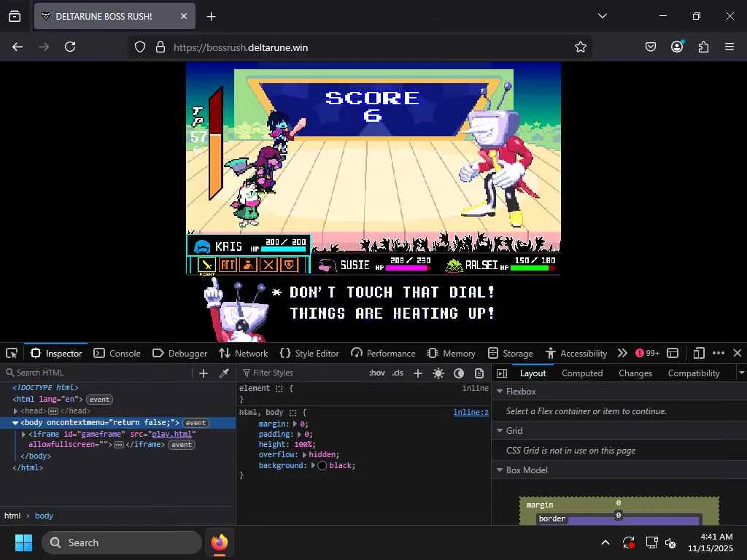The height and width of the screenshot is (560, 747).
Task: Open the Firefox application menu
Action: (729, 47)
